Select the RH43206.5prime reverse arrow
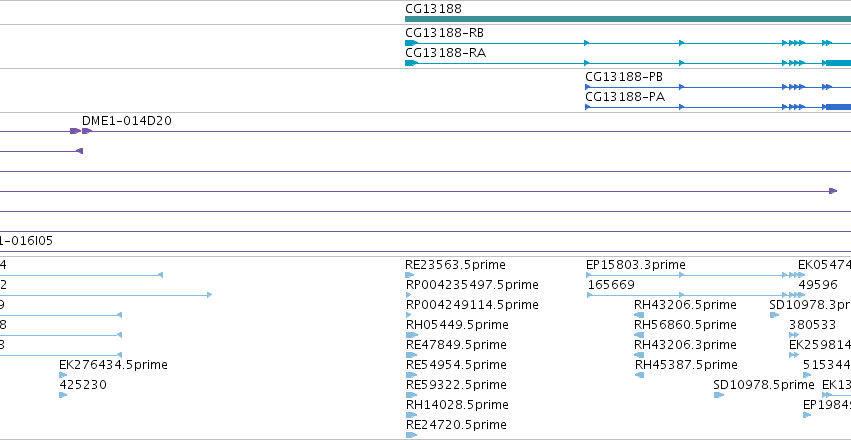851x440 pixels. 639,315
